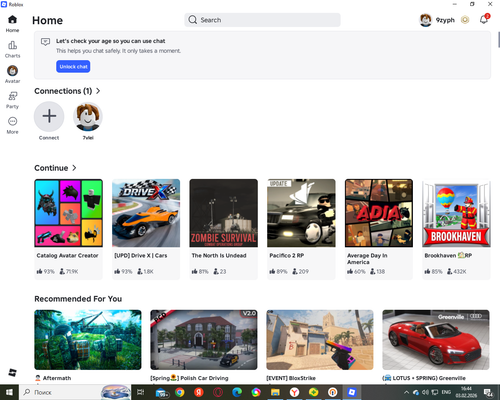
Task: Click the Roblox icon on taskbar
Action: coord(352,392)
